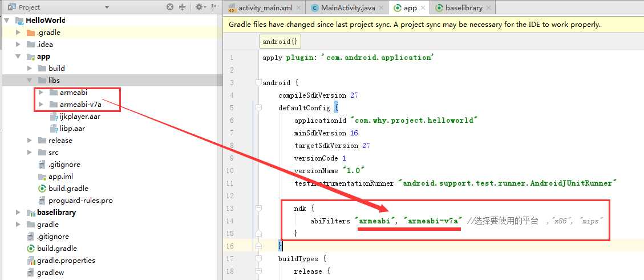The width and height of the screenshot is (644, 280).
Task: Select the gradlew file
Action: click(51, 272)
